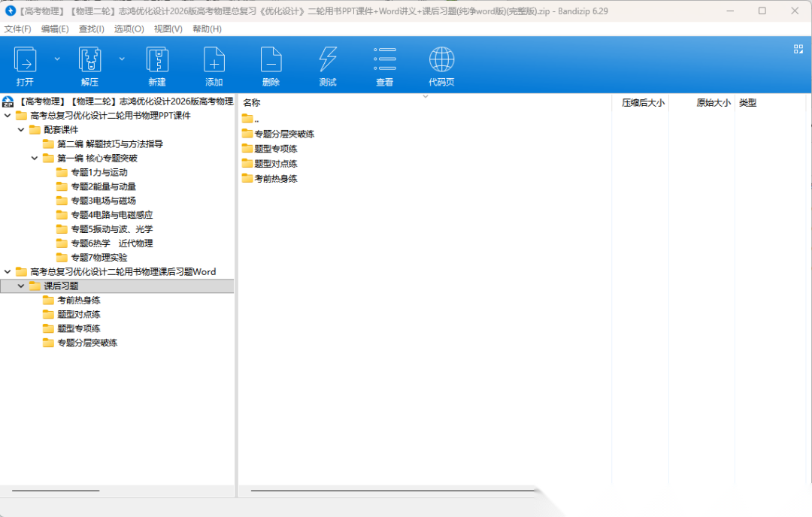
Task: Collapse the 配套课件 tree node
Action: click(x=21, y=130)
